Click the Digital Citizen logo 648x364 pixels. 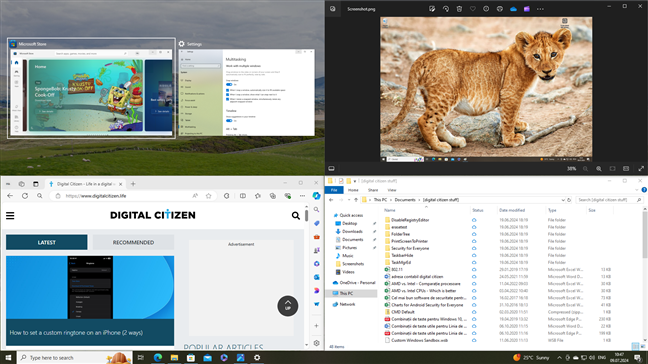(153, 215)
